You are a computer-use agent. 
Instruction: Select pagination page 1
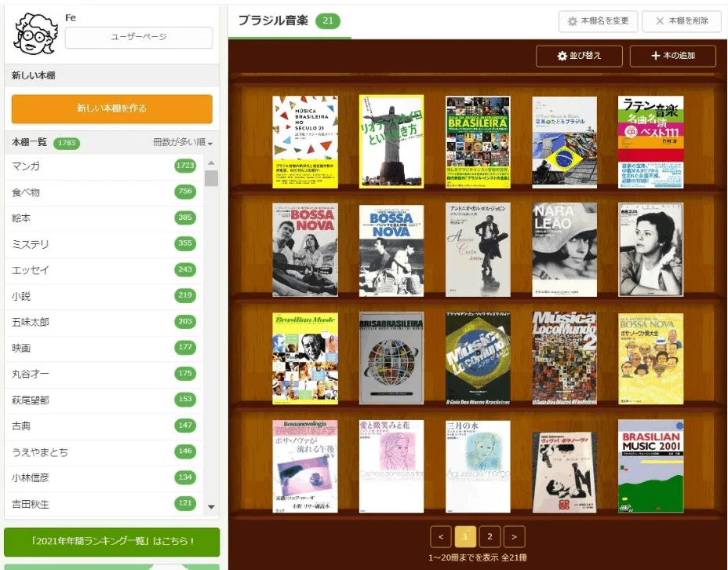465,537
